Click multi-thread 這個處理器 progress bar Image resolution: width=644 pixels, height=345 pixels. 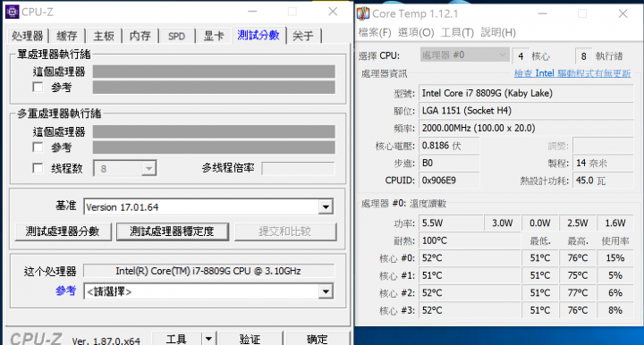[x=214, y=131]
